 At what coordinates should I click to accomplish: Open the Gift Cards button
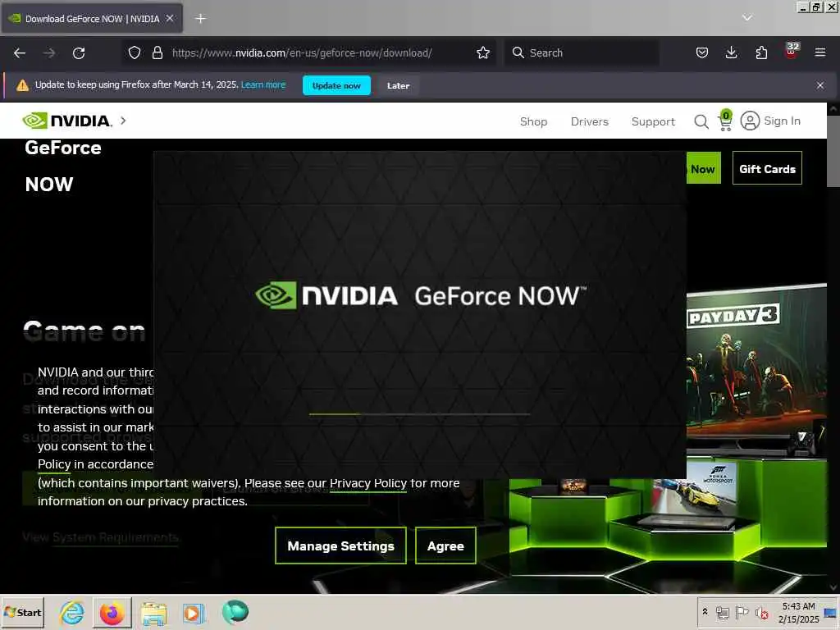[767, 169]
